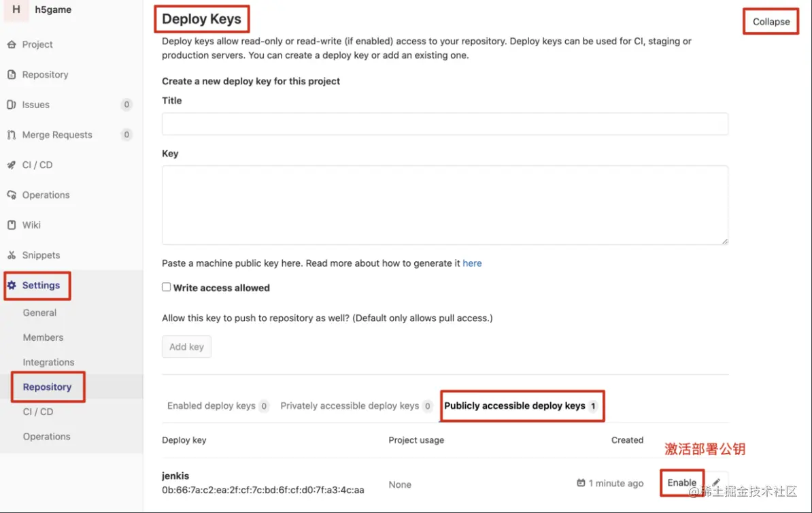Viewport: 812px width, 513px height.
Task: Click the deploy key Title input field
Action: coord(445,124)
